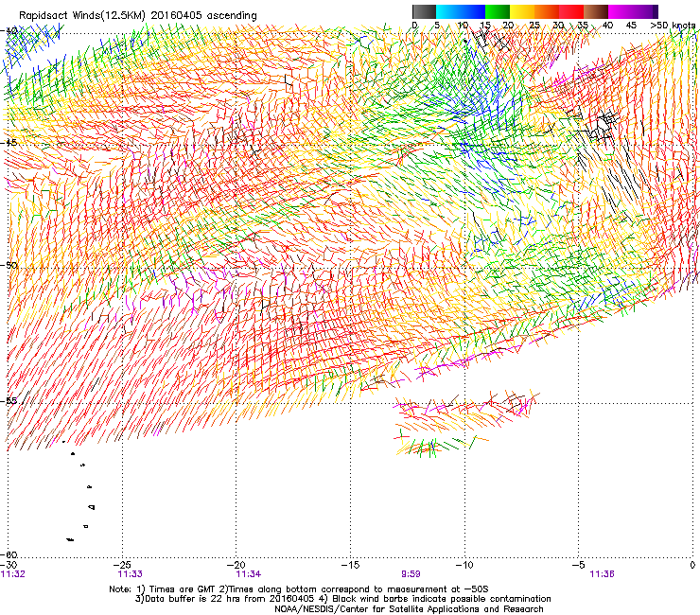Click the -20 longitude axis label
The image size is (700, 615).
[236, 565]
